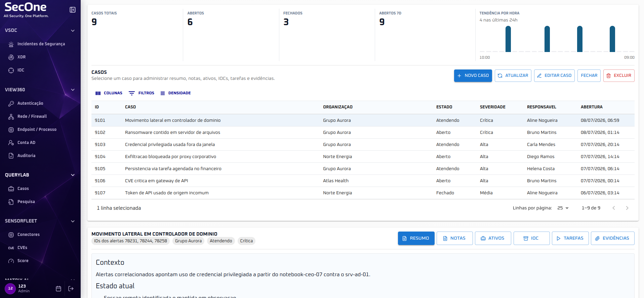The height and width of the screenshot is (298, 644).
Task: Open Casos briefcase icon
Action: point(11,189)
